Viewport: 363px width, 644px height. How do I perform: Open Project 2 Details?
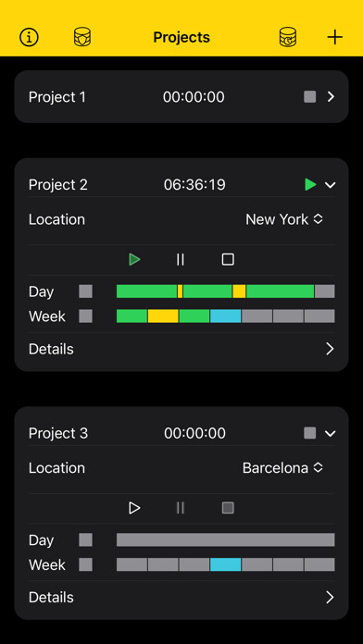[x=181, y=349]
